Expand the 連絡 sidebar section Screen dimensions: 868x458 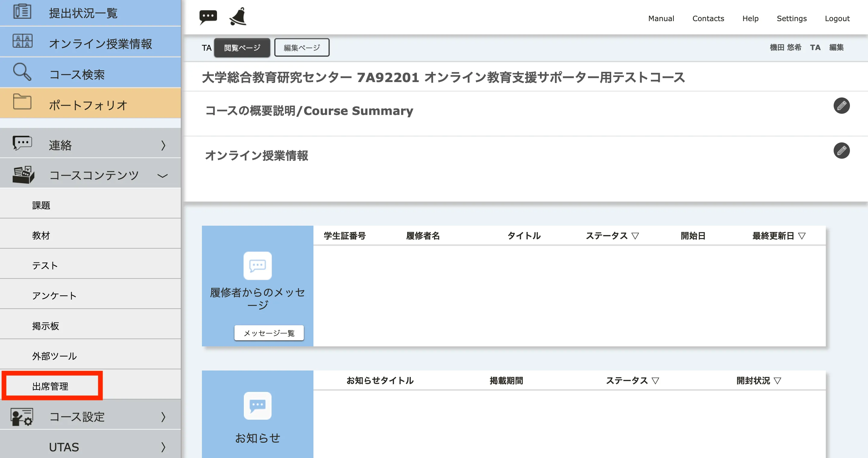click(163, 145)
